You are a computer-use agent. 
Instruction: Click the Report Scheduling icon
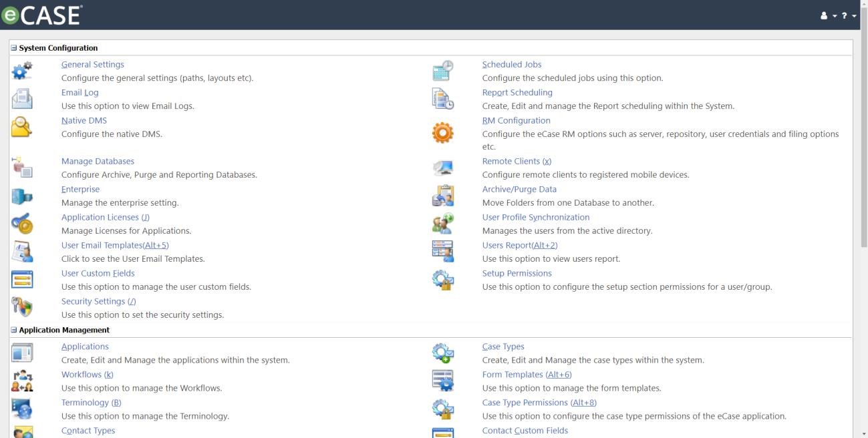click(x=443, y=99)
